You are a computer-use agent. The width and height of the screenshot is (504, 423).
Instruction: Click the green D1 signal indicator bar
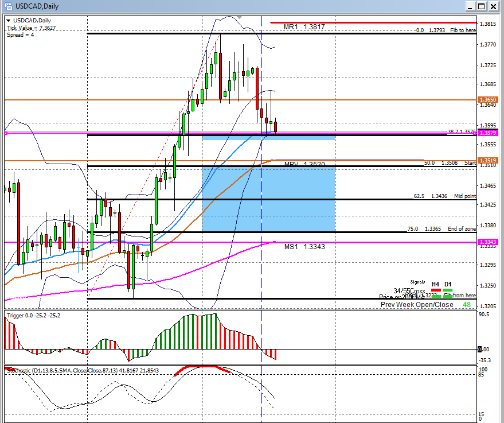(x=448, y=290)
